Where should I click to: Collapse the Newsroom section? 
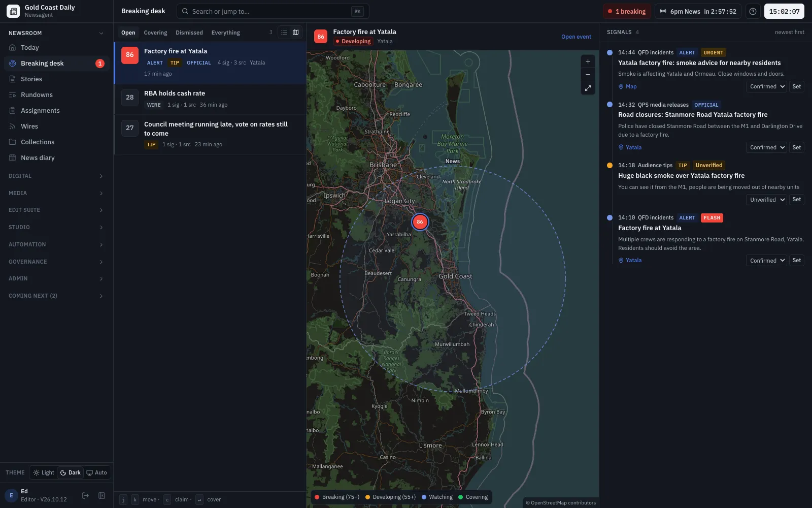56,33
